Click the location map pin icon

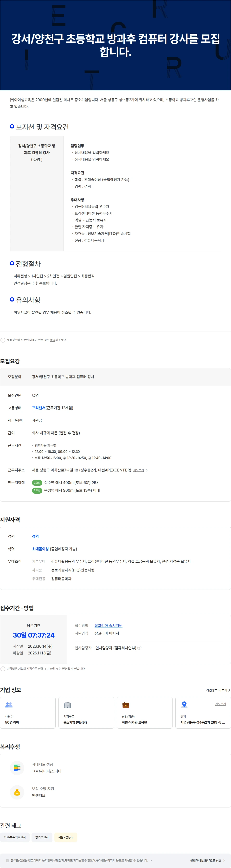click(x=184, y=705)
